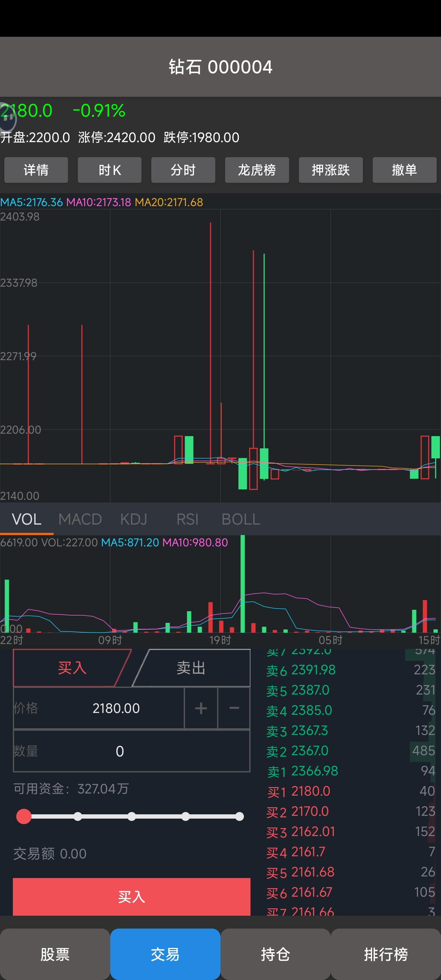The height and width of the screenshot is (980, 441).
Task: Switch to the 分时 chart
Action: pos(183,170)
